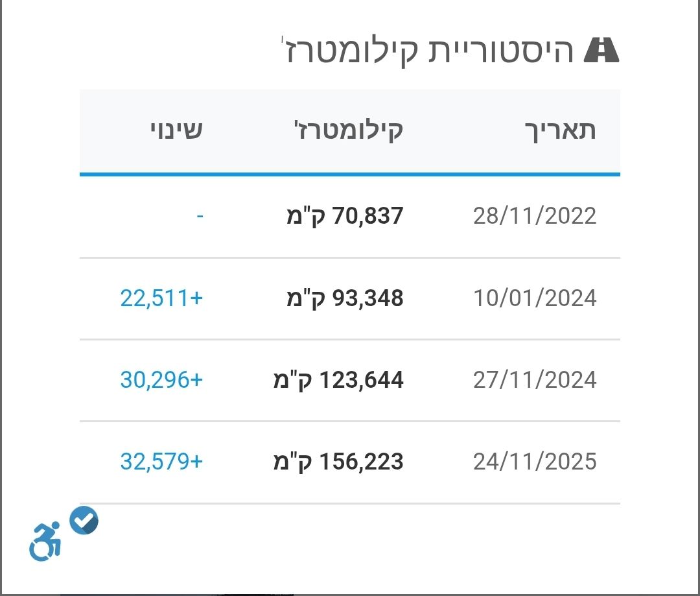Click the +32,579 mileage increase link
Screen dimensions: 700x596
tap(161, 462)
